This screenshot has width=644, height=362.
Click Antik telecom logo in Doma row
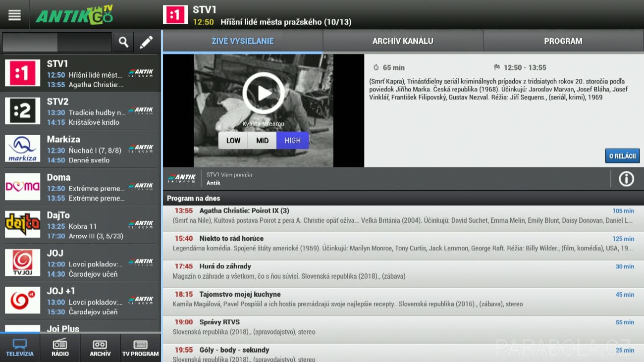pos(141,187)
